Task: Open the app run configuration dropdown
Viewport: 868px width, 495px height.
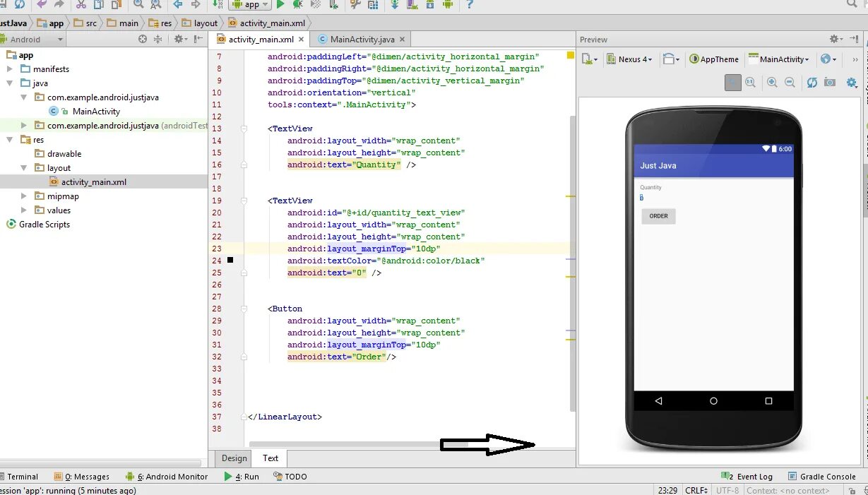Action: click(249, 5)
